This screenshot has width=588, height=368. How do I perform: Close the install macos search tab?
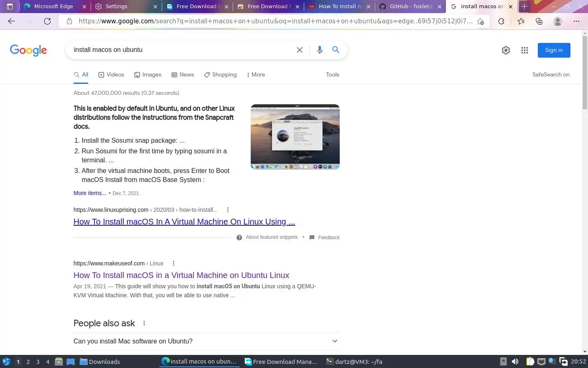510,7
